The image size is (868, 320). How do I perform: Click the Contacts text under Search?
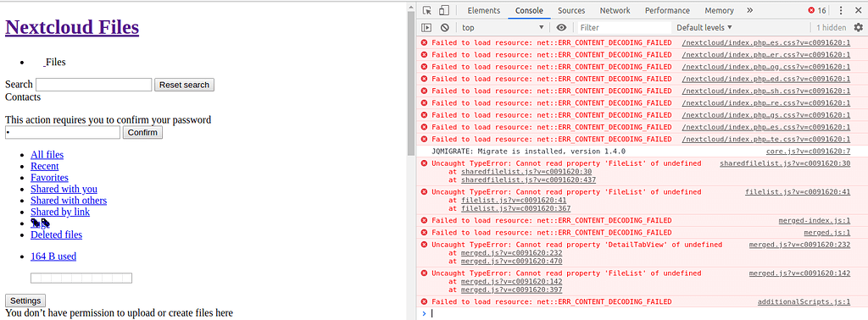[23, 97]
